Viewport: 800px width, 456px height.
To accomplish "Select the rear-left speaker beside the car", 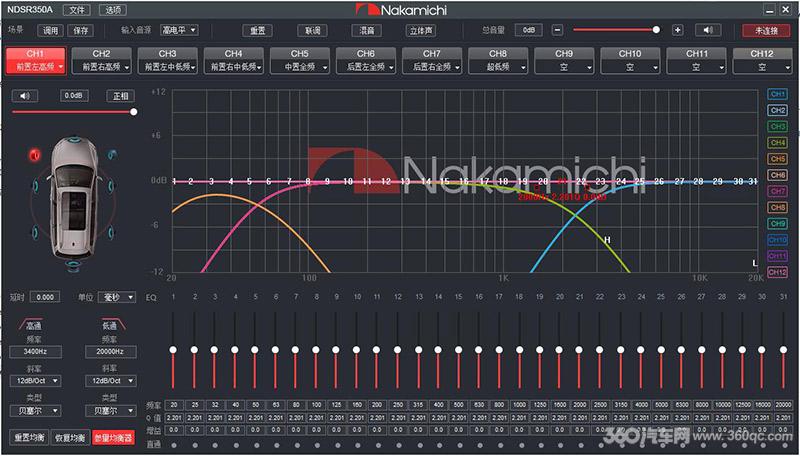I will 35,233.
